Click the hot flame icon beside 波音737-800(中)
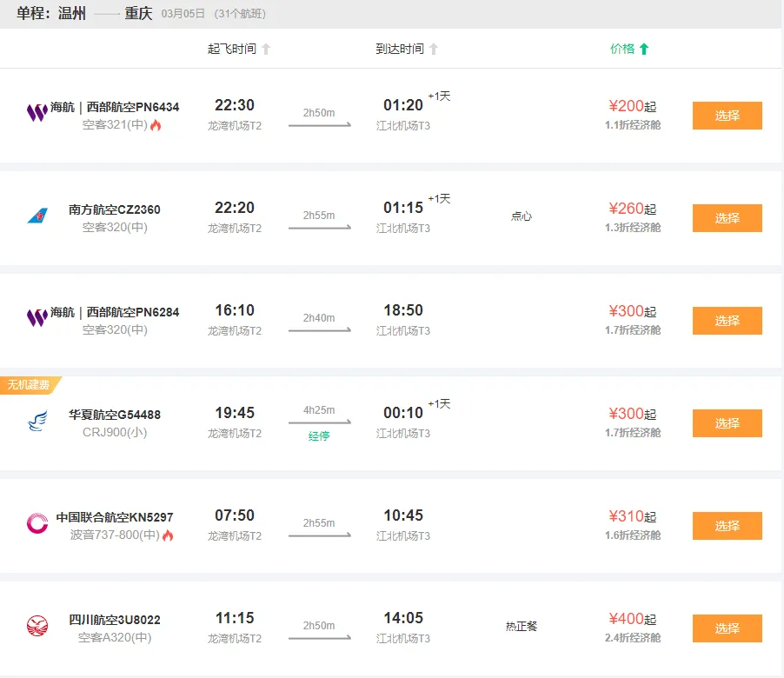The height and width of the screenshot is (678, 784). [x=168, y=535]
